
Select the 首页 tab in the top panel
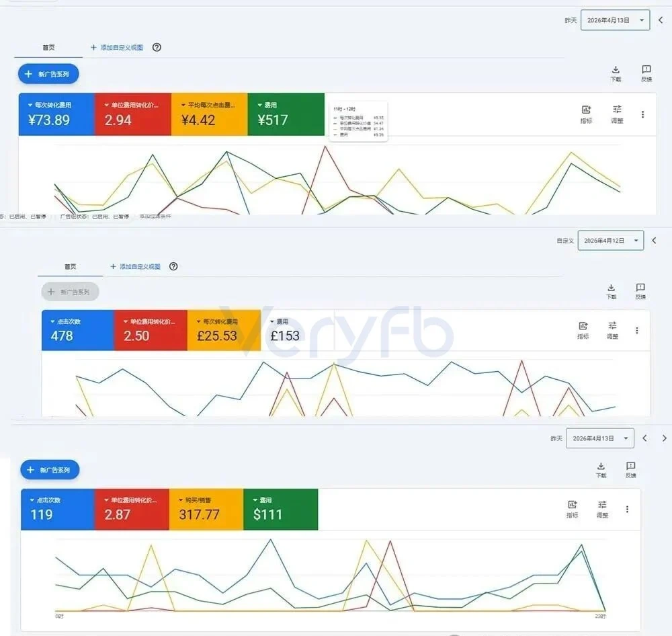pos(48,48)
